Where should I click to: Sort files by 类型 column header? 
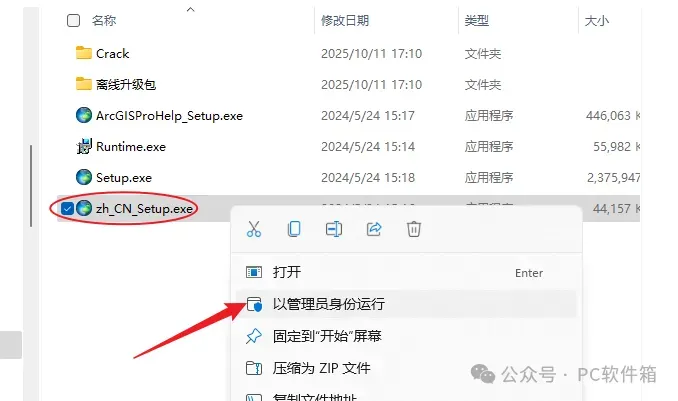point(477,20)
